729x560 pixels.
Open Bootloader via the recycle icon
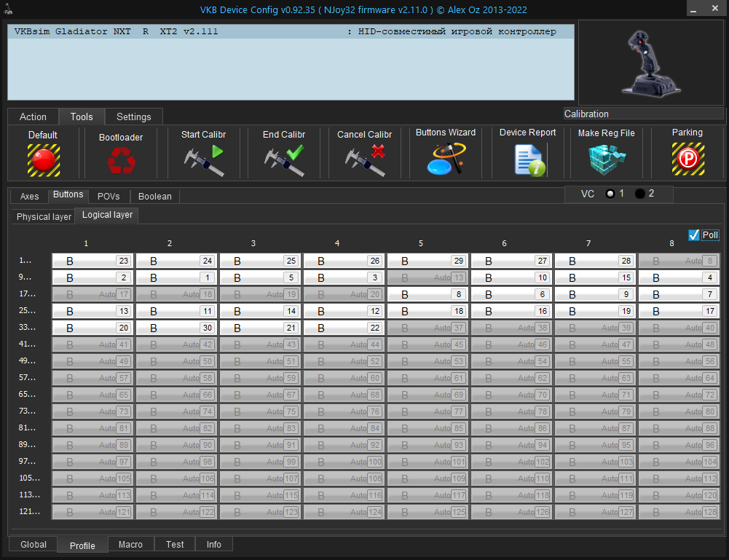[x=120, y=160]
